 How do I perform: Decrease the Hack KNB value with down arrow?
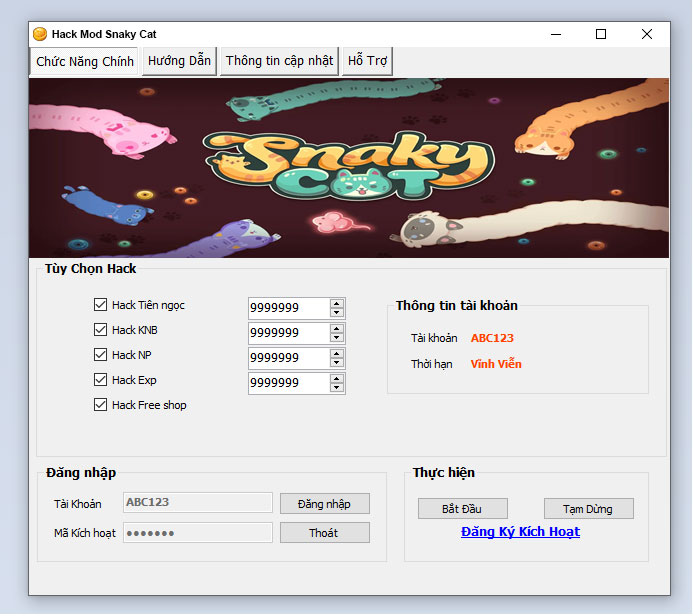click(337, 338)
